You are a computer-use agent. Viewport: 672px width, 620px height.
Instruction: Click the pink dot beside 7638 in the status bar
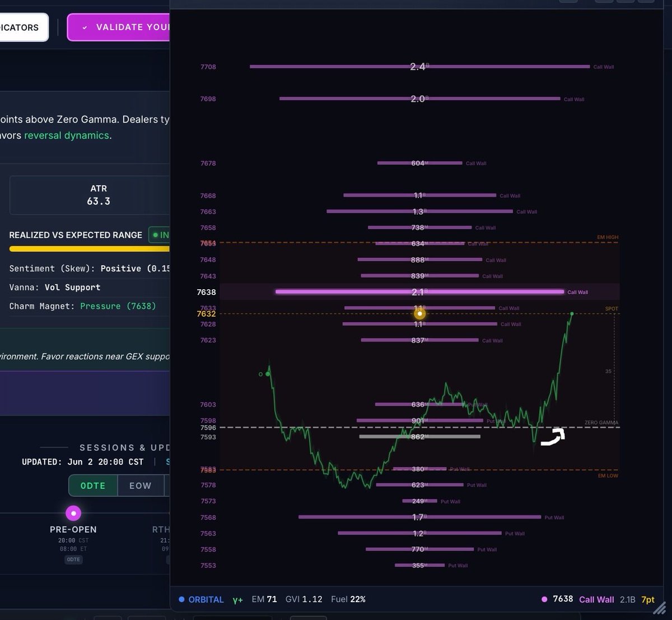(x=544, y=599)
